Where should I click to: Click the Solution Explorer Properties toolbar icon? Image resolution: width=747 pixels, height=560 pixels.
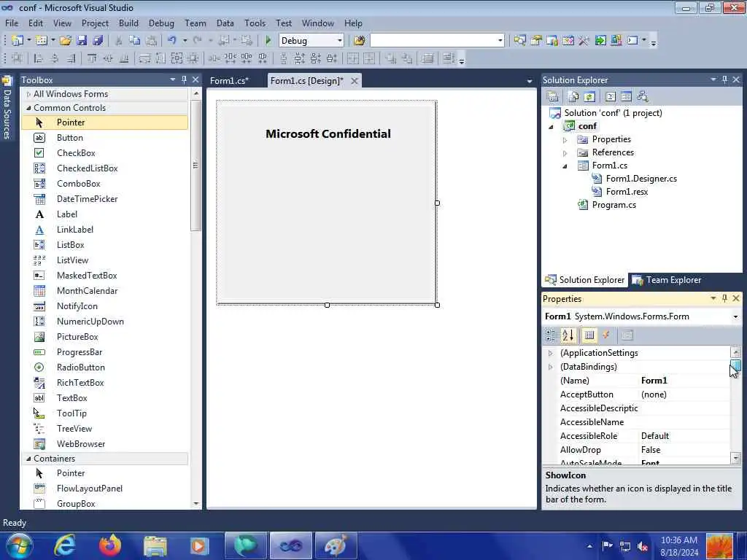point(553,97)
